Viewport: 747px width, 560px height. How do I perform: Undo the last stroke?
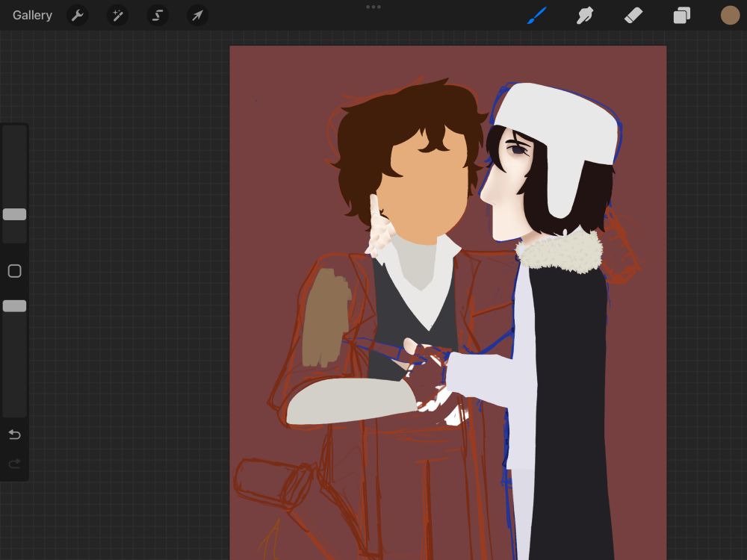pyautogui.click(x=14, y=435)
